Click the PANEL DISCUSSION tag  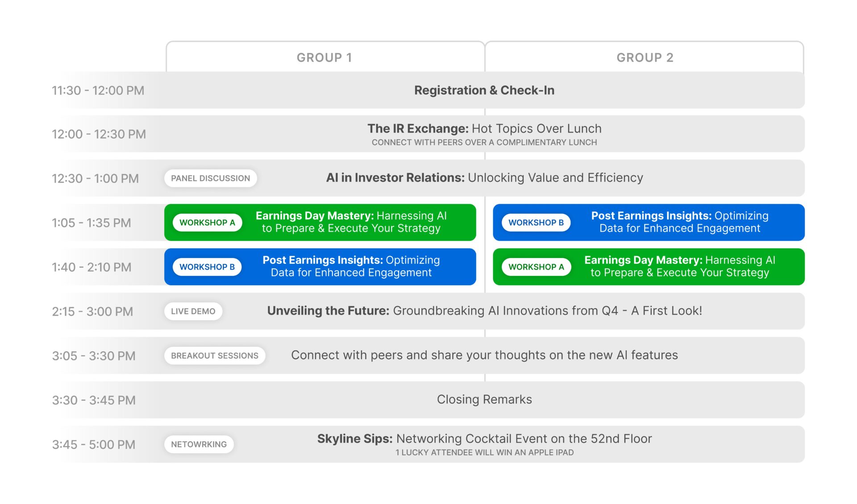(x=210, y=178)
